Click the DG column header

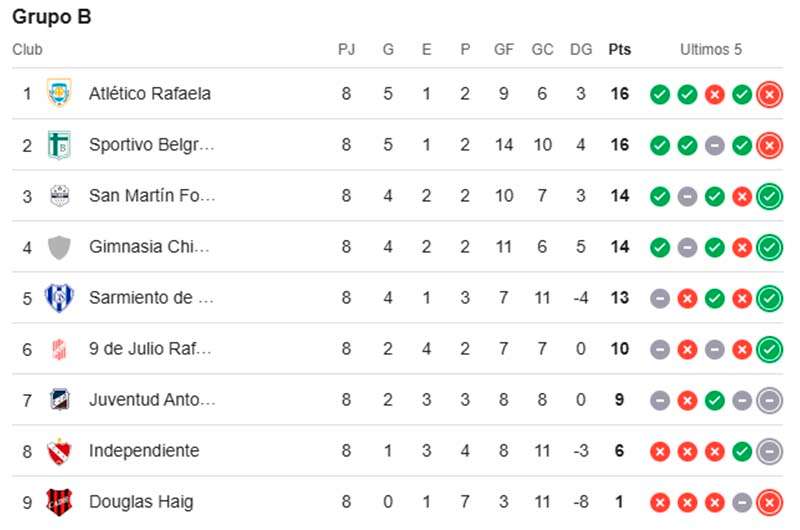coord(581,49)
